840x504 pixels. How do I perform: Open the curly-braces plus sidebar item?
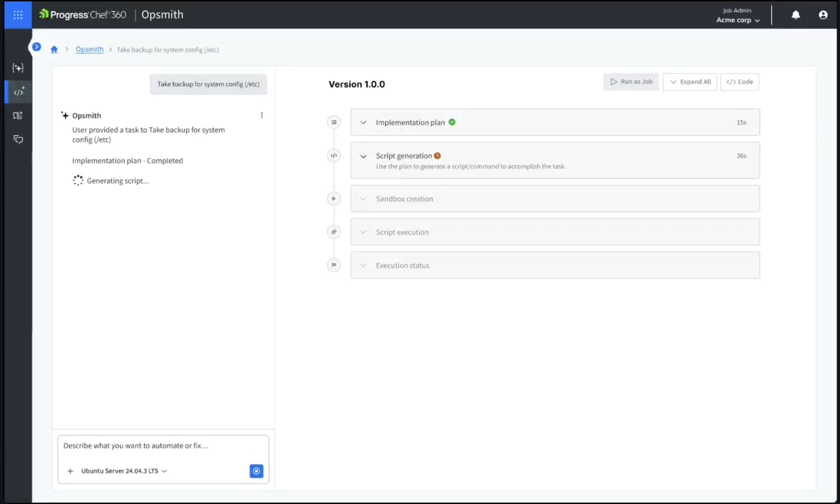18,68
